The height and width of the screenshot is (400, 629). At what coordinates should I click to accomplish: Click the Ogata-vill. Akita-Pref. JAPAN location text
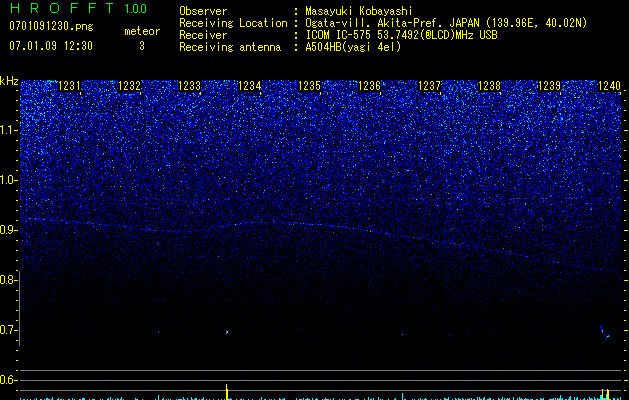446,23
